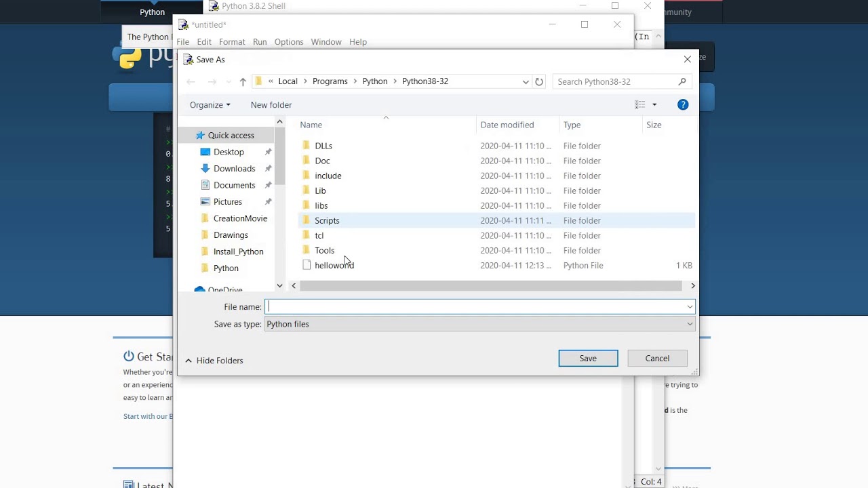Viewport: 868px width, 488px height.
Task: Select the Desktop icon in the sidebar
Action: point(205,152)
